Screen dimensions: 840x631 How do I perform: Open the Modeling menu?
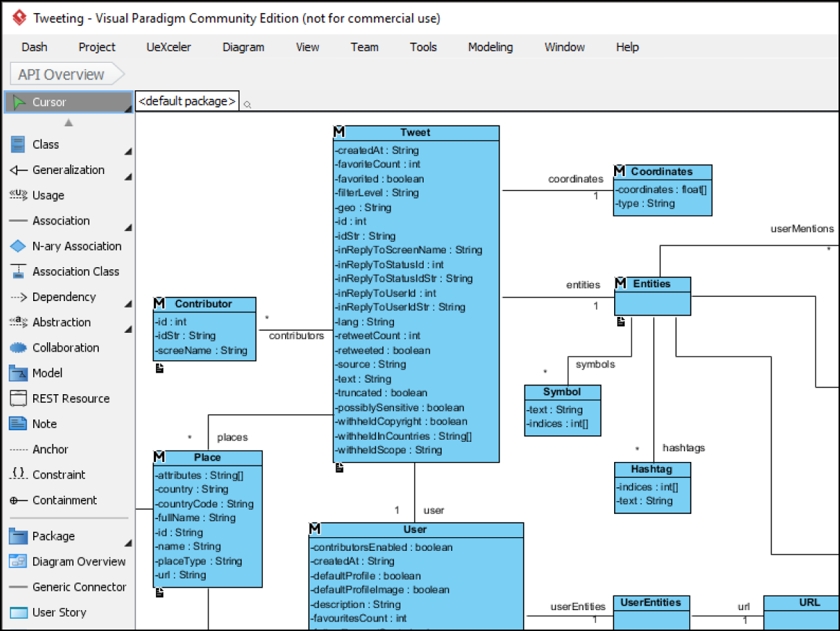(490, 47)
